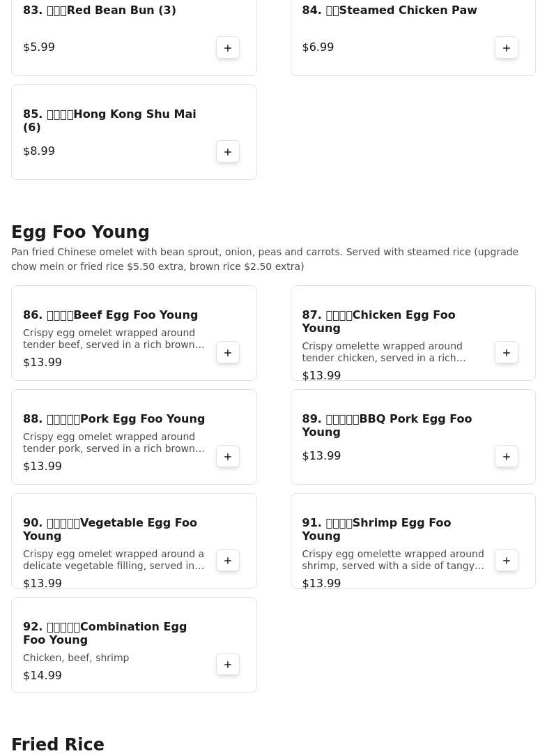Click the Steamed Chicken Paw item name
The image size is (547, 756).
click(390, 10)
